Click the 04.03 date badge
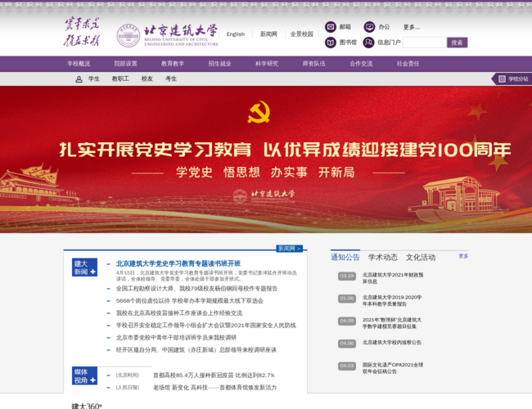Screen dimensions: 532x409 (347, 366)
